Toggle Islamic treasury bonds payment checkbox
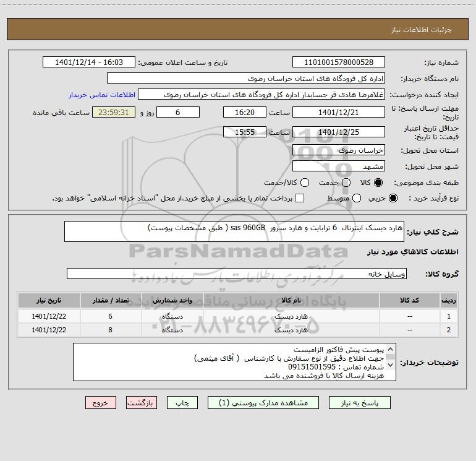The height and width of the screenshot is (461, 476). pyautogui.click(x=300, y=198)
